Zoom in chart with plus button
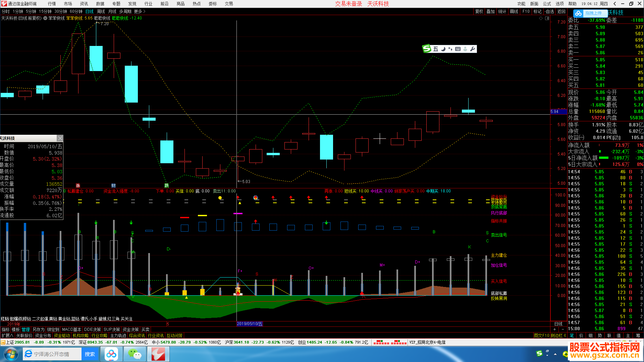This screenshot has height=362, width=644. (554, 329)
